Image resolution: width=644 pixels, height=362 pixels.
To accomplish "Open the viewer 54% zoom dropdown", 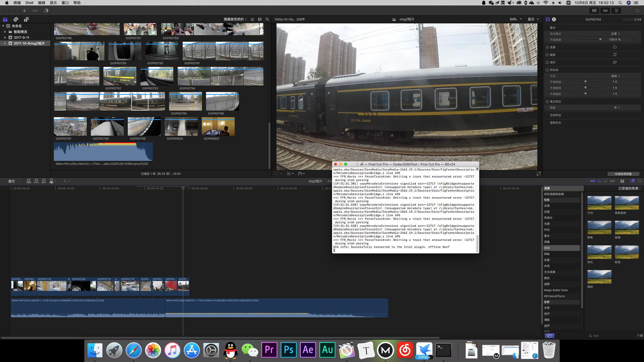I will (516, 19).
